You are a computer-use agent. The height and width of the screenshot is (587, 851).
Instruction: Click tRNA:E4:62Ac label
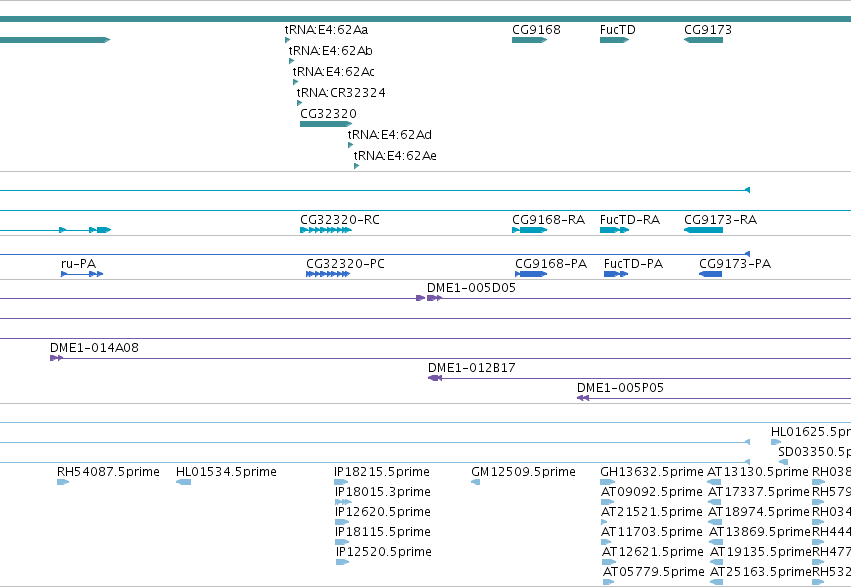point(334,72)
